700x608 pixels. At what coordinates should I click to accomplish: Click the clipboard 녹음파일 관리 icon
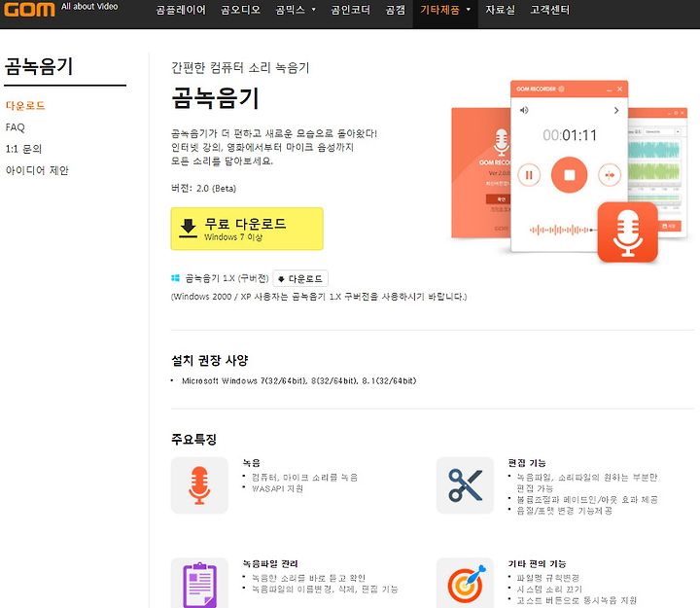[x=199, y=583]
